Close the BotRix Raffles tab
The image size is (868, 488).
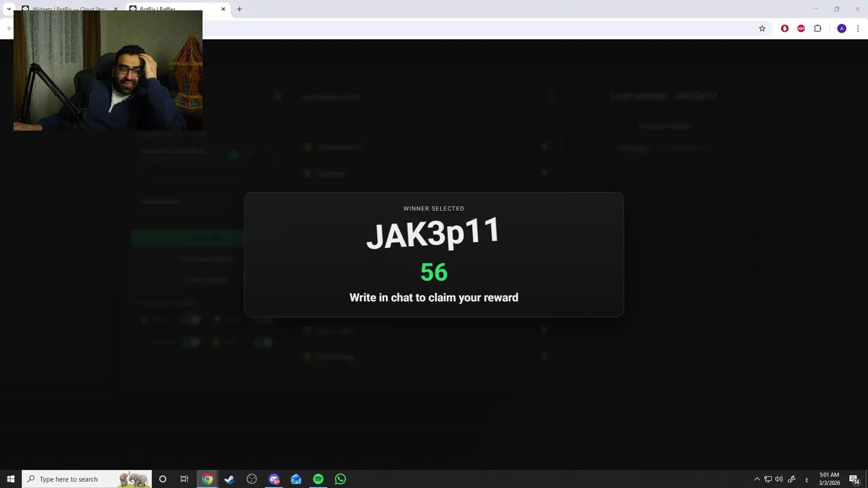pos(223,9)
